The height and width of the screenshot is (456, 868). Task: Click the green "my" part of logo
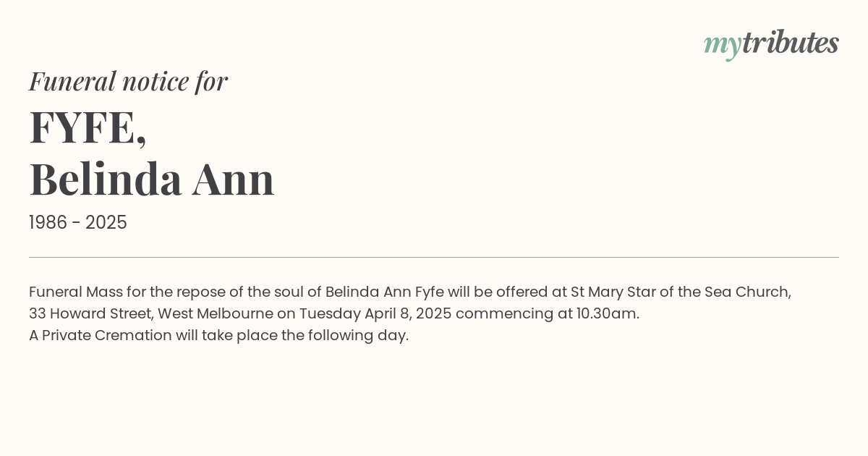(723, 46)
